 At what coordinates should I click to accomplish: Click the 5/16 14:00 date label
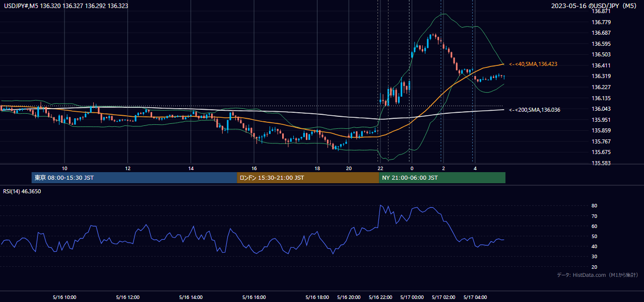click(x=190, y=297)
